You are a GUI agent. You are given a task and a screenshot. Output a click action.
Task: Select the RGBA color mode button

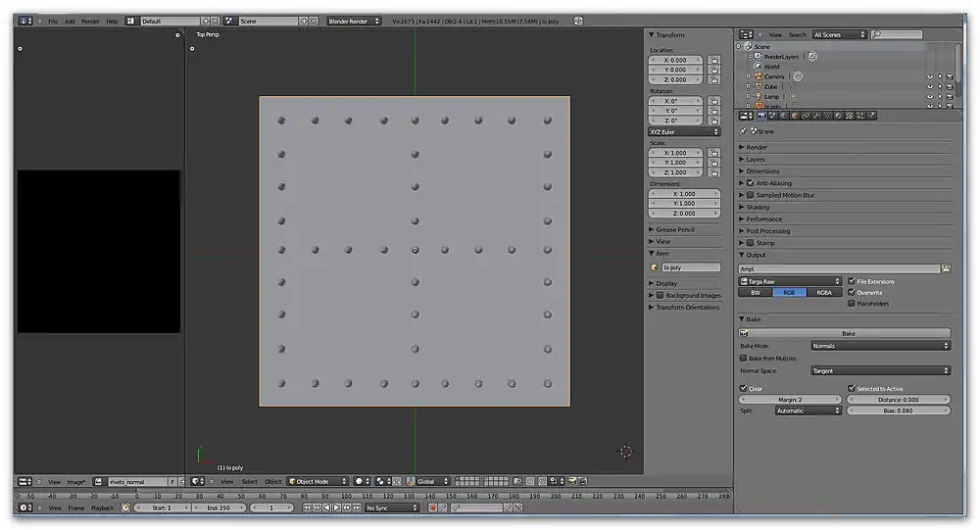coord(824,293)
